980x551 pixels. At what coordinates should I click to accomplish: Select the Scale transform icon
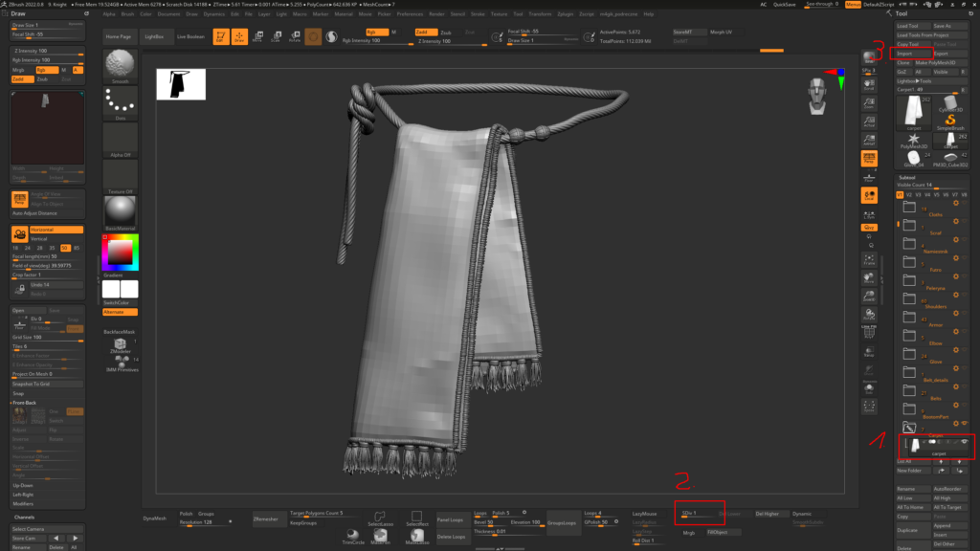pyautogui.click(x=277, y=37)
